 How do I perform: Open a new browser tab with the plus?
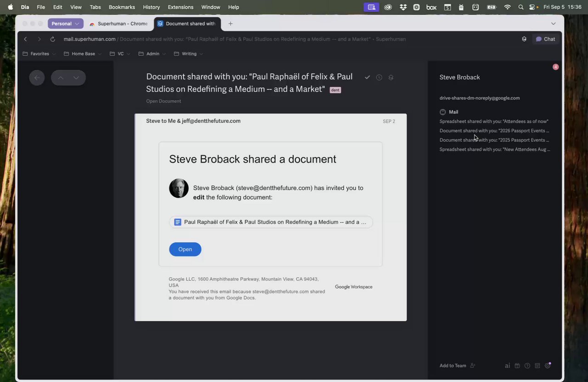tap(231, 23)
